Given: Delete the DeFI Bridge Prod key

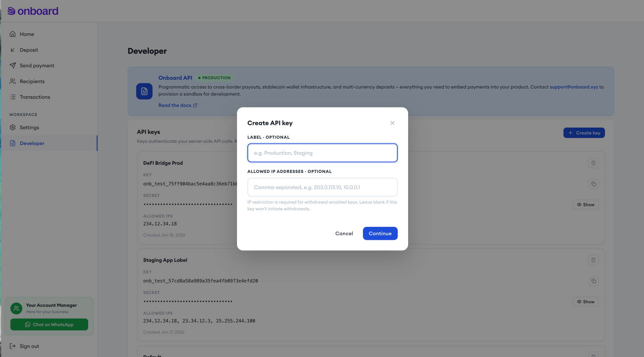Looking at the screenshot, I should click(x=593, y=163).
